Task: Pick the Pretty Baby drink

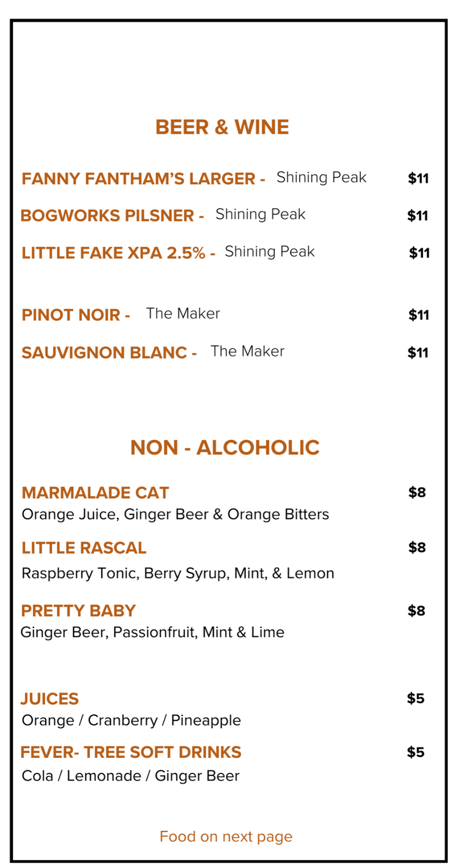Action: point(78,610)
